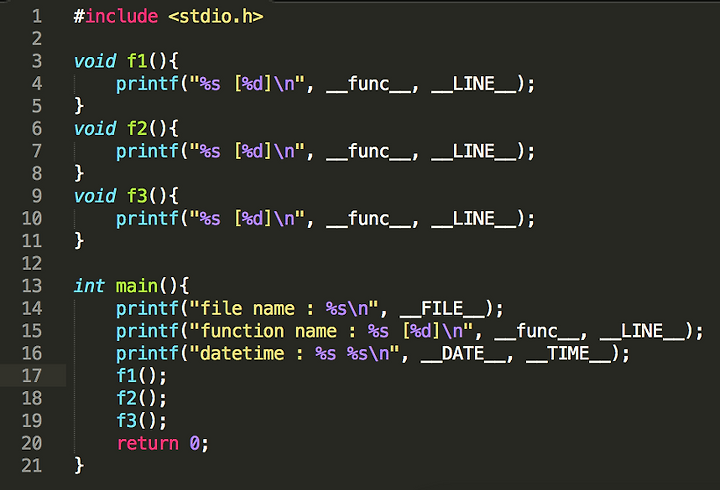This screenshot has width=720, height=490.
Task: Click void keyword on line 6
Action: click(x=95, y=129)
